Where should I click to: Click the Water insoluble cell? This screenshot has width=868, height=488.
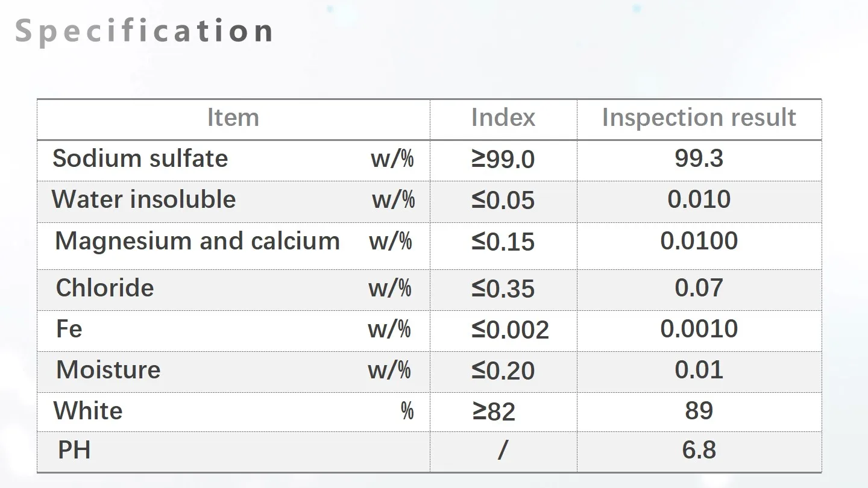[x=143, y=199]
